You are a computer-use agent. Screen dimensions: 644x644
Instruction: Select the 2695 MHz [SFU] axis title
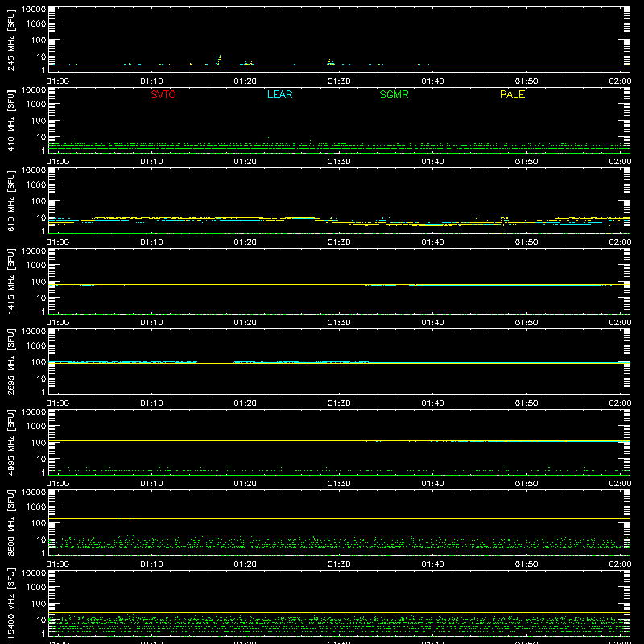tap(11, 361)
